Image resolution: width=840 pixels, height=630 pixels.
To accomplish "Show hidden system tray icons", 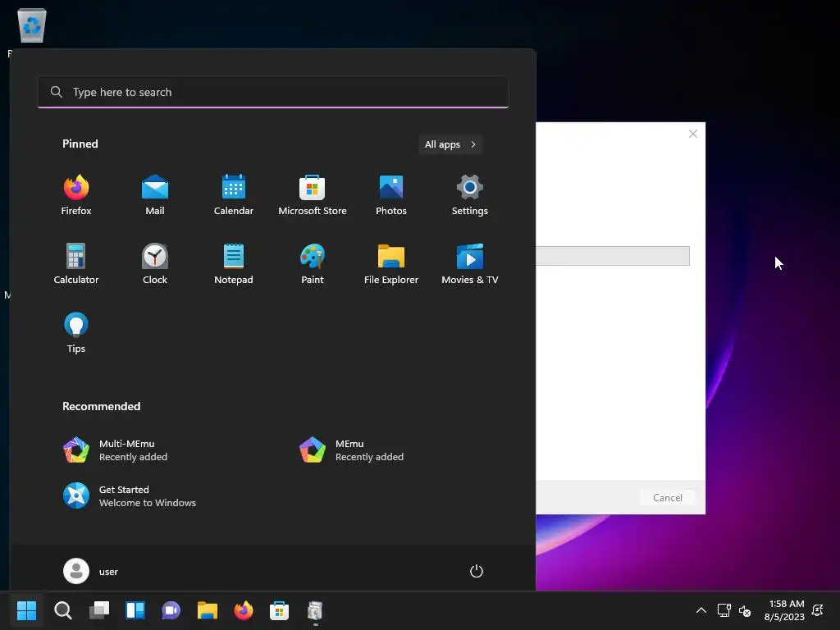I will click(701, 610).
